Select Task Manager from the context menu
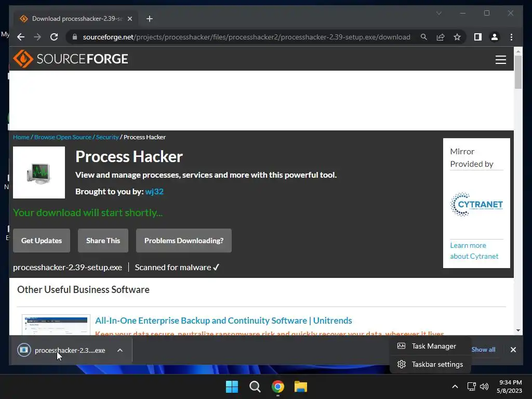532x399 pixels. [430, 346]
